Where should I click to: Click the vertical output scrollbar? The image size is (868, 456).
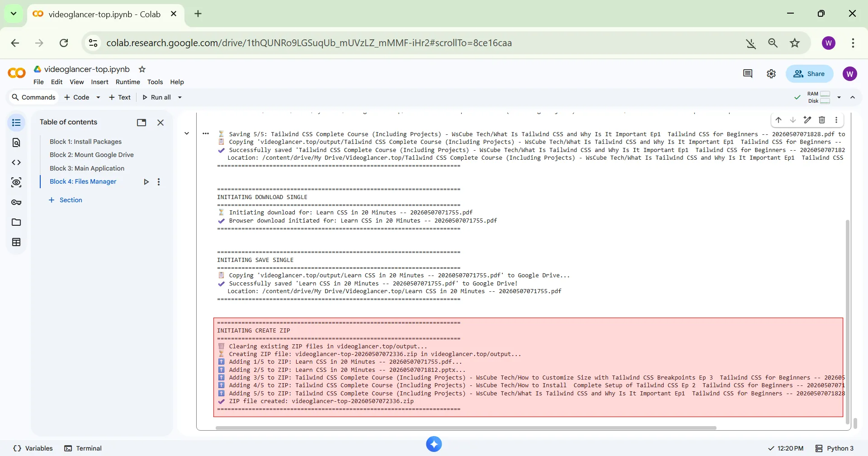(848, 321)
